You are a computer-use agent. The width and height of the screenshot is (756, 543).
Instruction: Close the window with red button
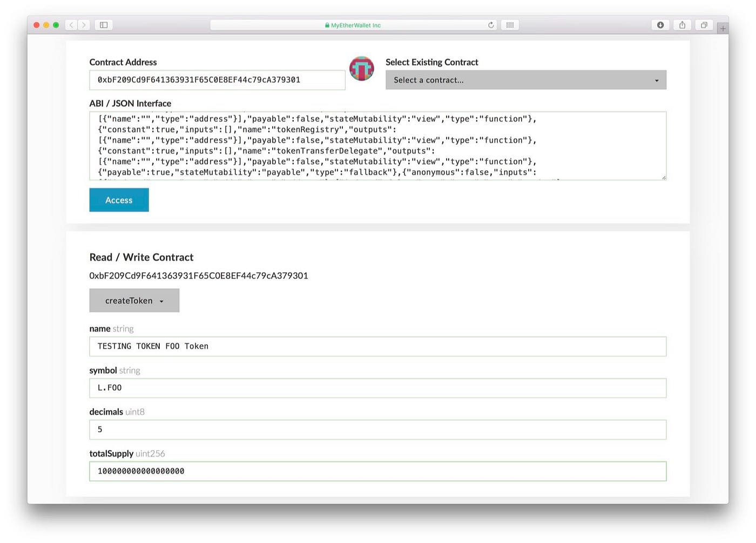(37, 25)
